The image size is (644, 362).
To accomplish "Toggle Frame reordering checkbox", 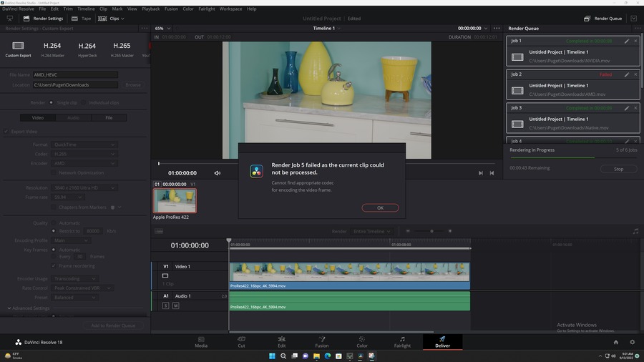I will point(54,266).
